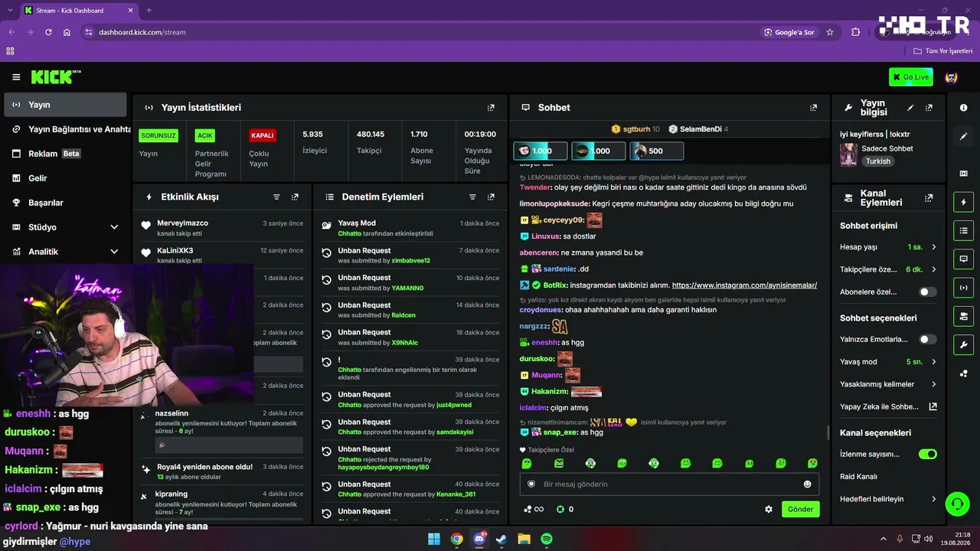Focus the Bir mesaj gönderin input
This screenshot has height=551, width=980.
pos(669,484)
